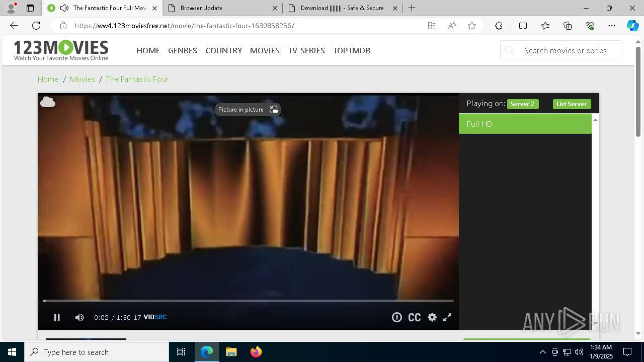
Task: Click the address bar URL
Action: click(x=185, y=26)
